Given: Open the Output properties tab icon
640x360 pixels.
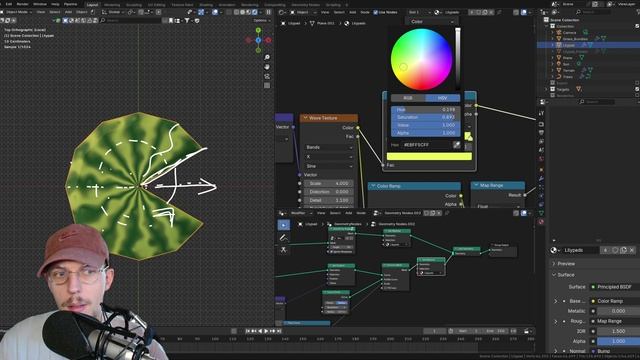Looking at the screenshot, I should [x=541, y=133].
